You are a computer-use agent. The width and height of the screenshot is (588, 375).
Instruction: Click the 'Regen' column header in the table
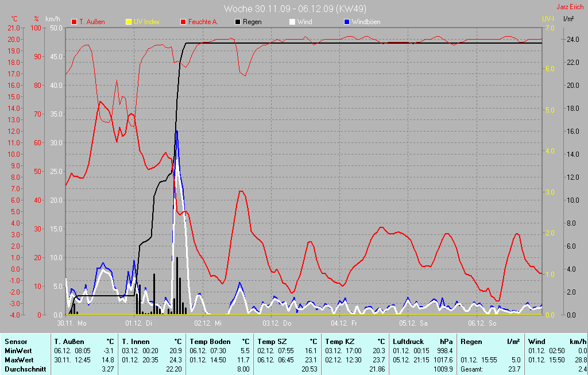click(x=471, y=342)
